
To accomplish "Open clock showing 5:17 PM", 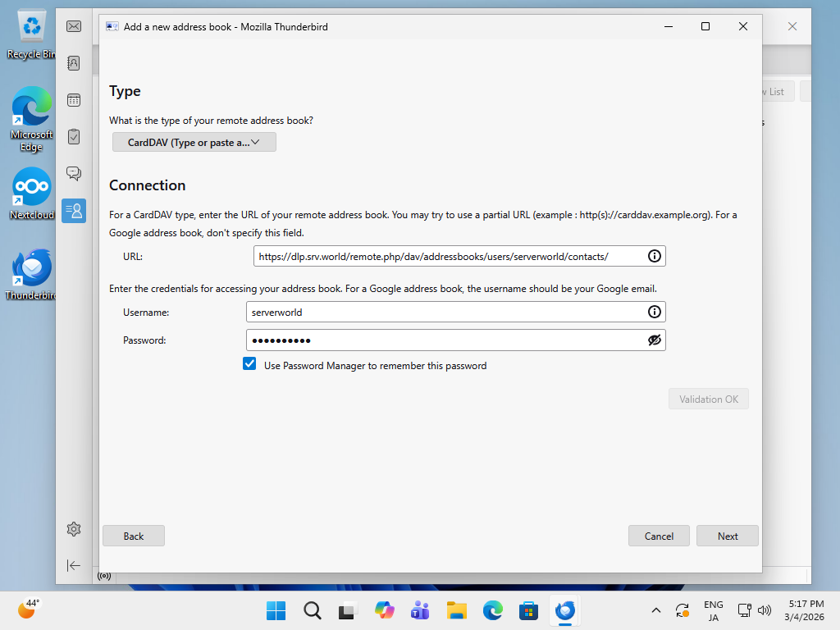I will [x=805, y=610].
